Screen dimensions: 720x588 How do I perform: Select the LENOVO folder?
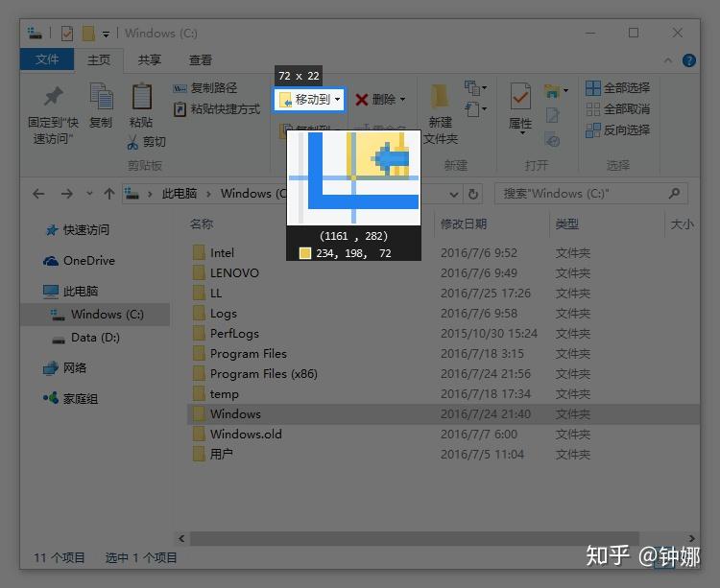234,273
